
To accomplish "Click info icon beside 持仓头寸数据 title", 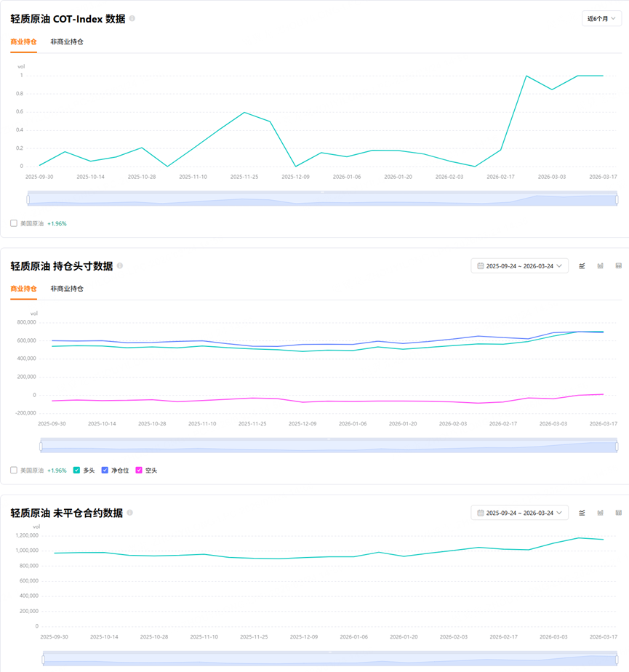I will click(x=120, y=265).
